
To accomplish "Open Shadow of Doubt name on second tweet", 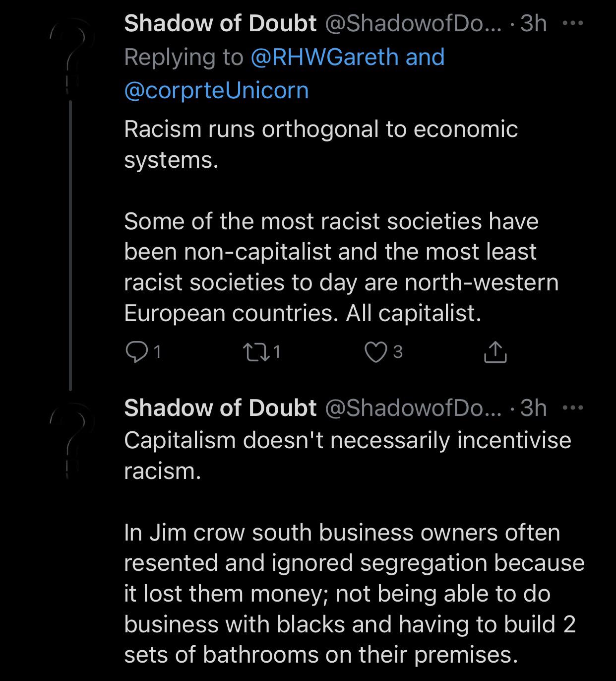I will [x=220, y=408].
